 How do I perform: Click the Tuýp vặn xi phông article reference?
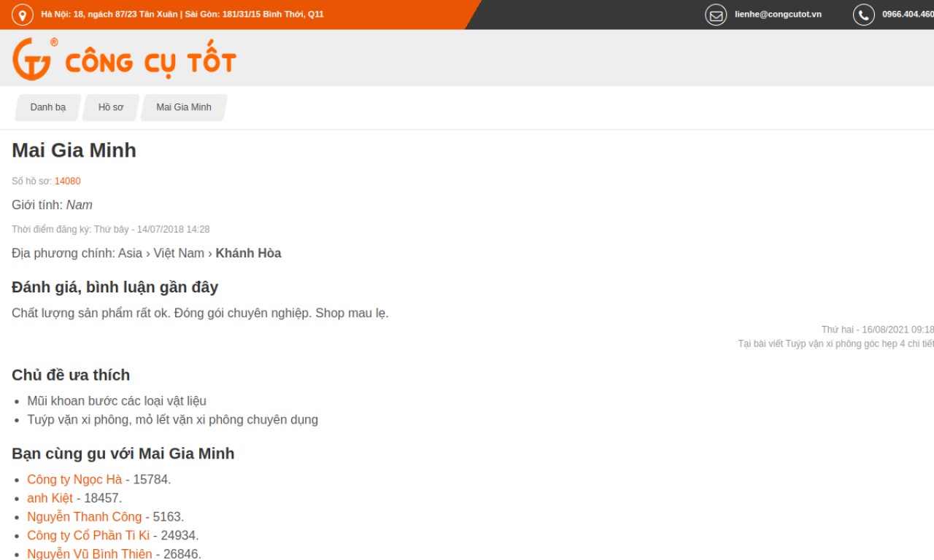click(835, 343)
